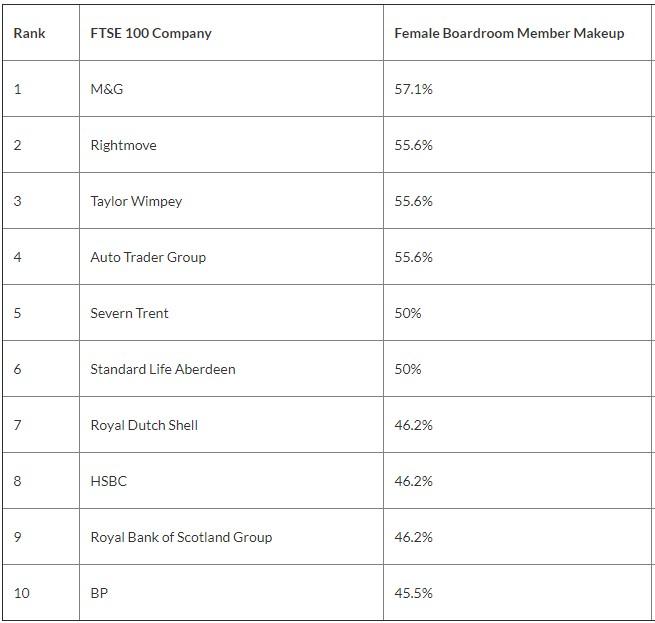
Task: Click the Taylor Wimpey cell
Action: (136, 201)
